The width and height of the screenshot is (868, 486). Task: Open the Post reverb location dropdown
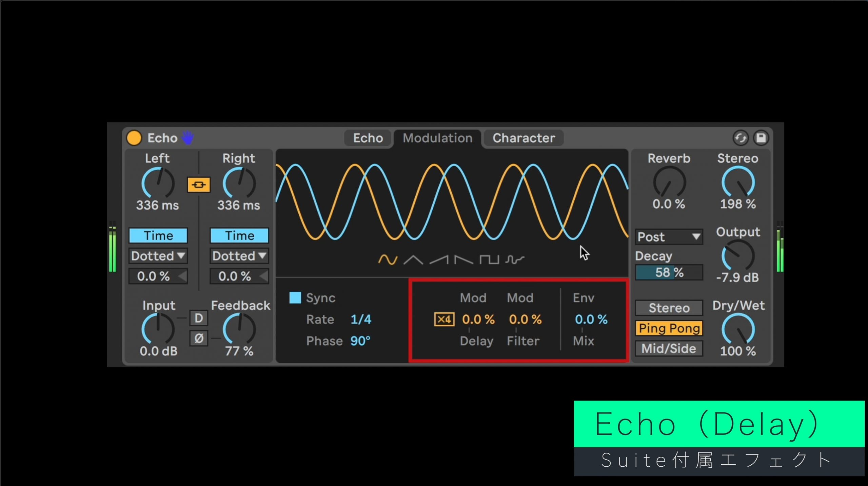669,237
